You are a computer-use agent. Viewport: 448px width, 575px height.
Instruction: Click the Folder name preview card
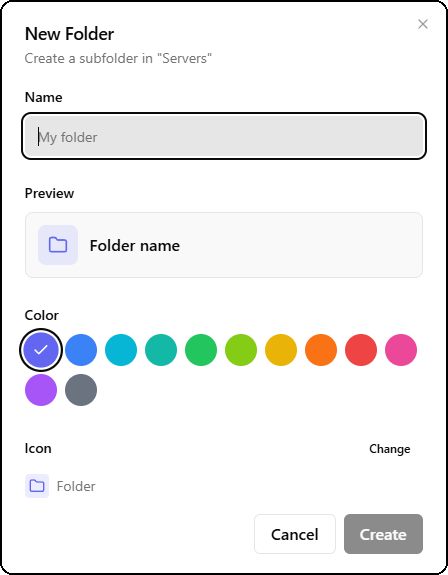pos(224,245)
